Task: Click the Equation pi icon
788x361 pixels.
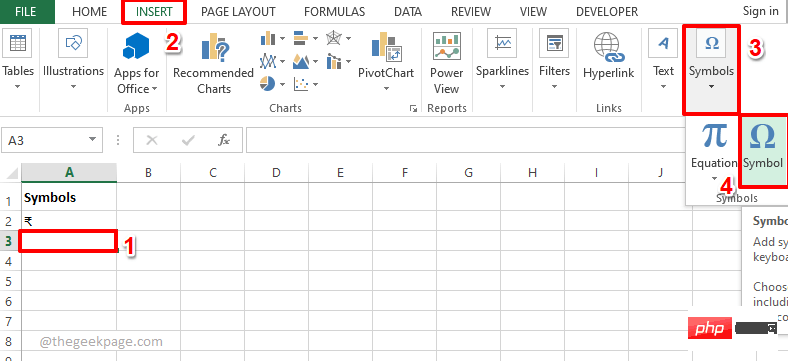Action: click(x=714, y=135)
